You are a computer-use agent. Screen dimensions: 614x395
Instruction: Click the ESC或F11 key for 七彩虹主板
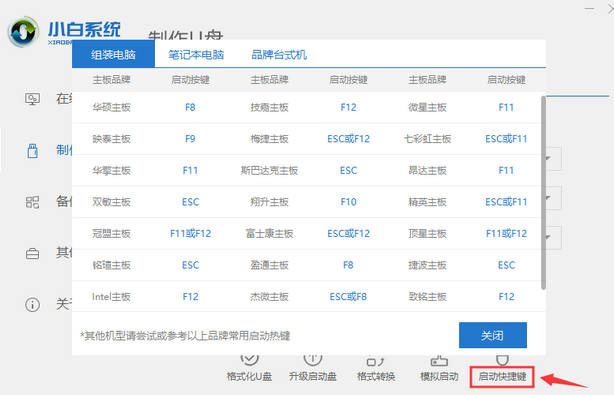(x=506, y=139)
